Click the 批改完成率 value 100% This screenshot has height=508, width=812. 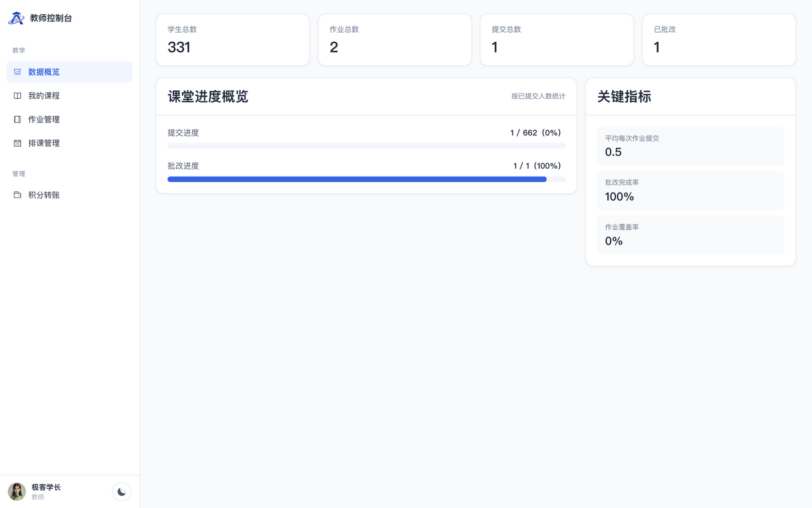coord(619,197)
